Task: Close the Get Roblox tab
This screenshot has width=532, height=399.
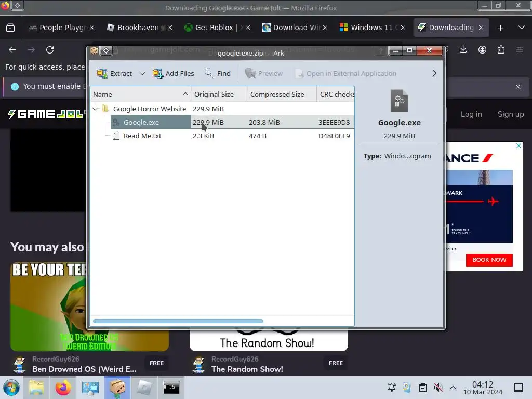Action: click(x=248, y=28)
